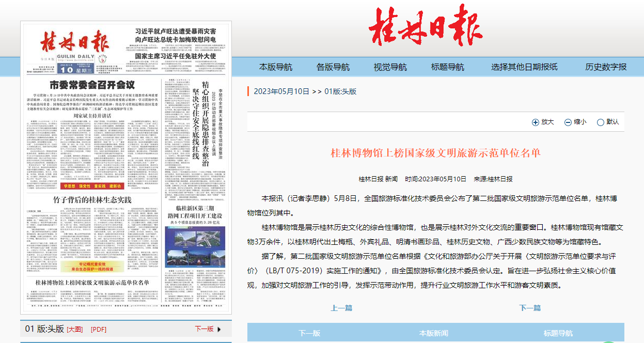Click the 缩小 zoom-out minus icon
644x343 pixels.
click(x=568, y=122)
